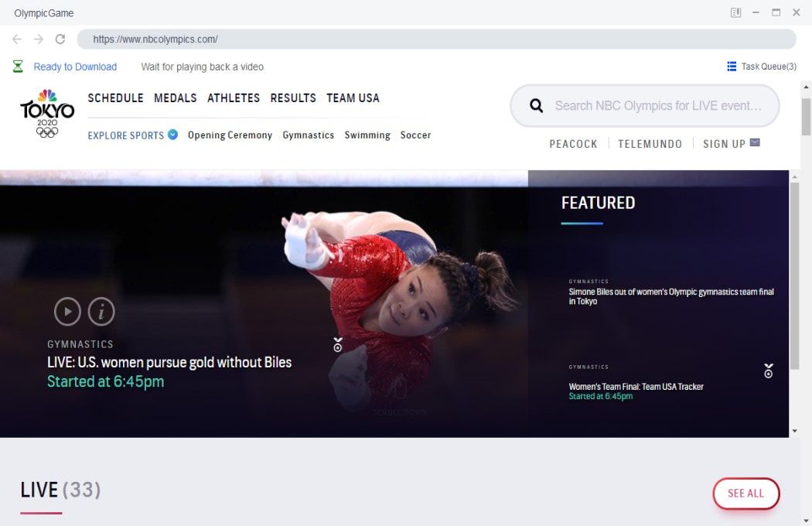Click the browser back arrow

pos(17,39)
